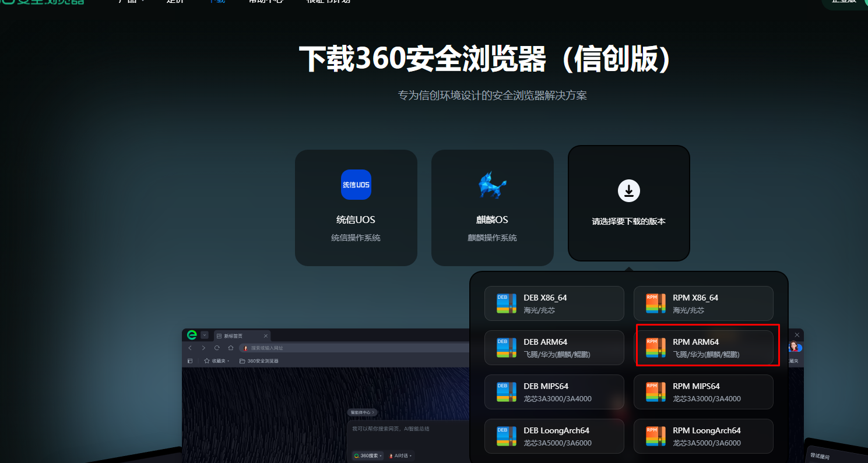This screenshot has height=463, width=868.
Task: Open the tab list chevron in preview
Action: (x=205, y=335)
